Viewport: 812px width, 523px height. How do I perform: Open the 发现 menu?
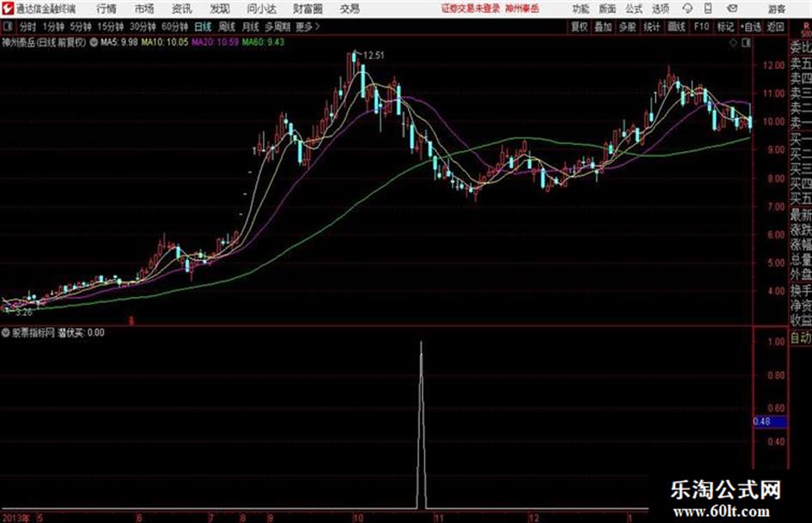point(220,9)
